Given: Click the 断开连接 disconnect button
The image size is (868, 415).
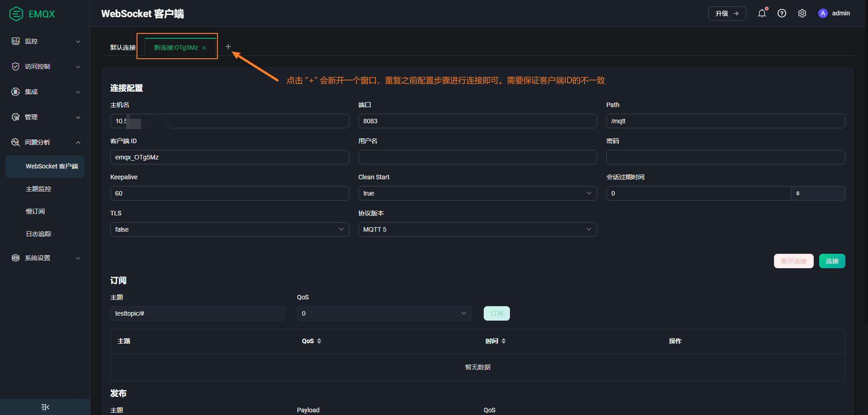Looking at the screenshot, I should (793, 261).
